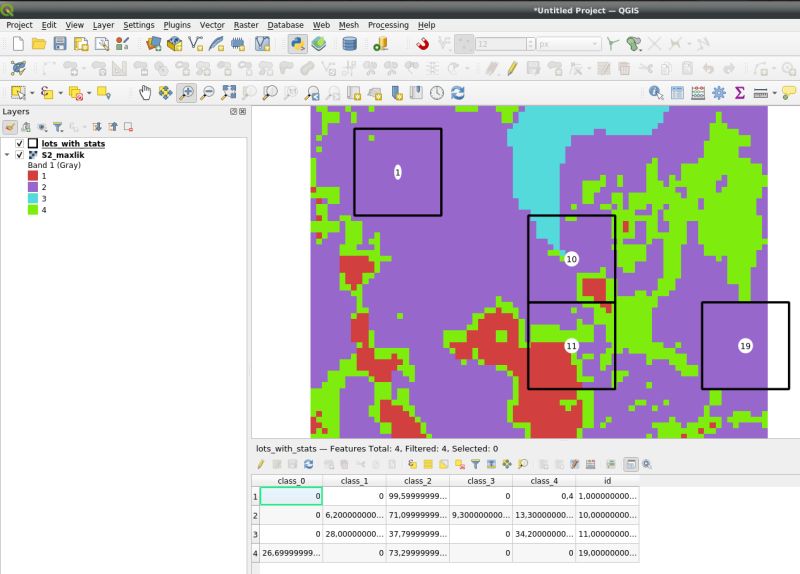Reload the attribute table
This screenshot has width=800, height=574.
tap(309, 464)
